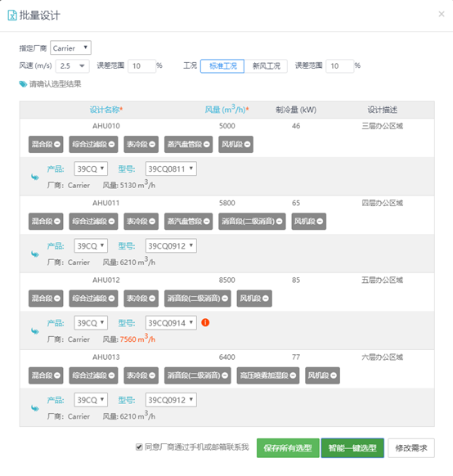Image resolution: width=453 pixels, height=476 pixels.
Task: Open the 型号 39CQ0914 dropdown
Action: pyautogui.click(x=171, y=323)
